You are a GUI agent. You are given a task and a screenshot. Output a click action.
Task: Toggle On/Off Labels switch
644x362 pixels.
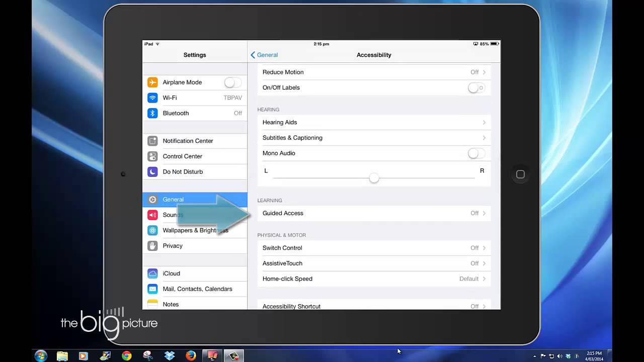click(476, 87)
